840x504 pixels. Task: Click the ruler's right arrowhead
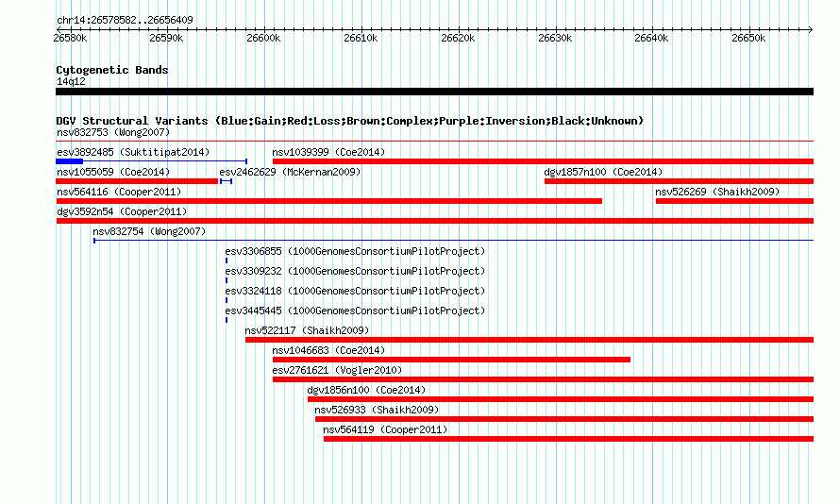pyautogui.click(x=811, y=29)
